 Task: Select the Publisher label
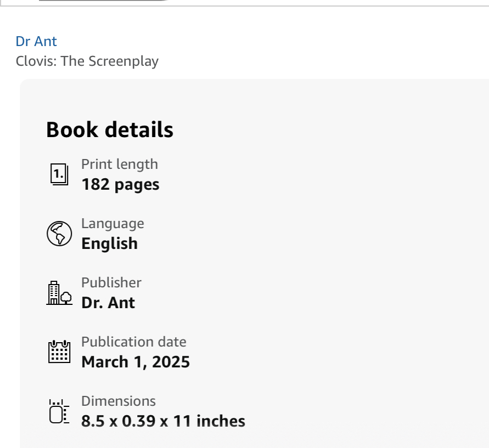click(111, 282)
